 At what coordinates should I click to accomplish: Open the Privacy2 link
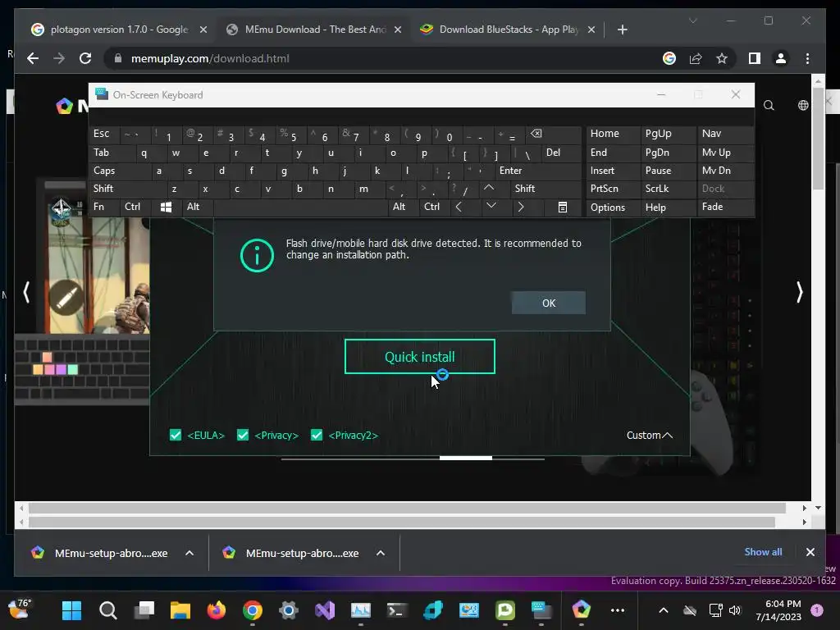[x=353, y=435]
